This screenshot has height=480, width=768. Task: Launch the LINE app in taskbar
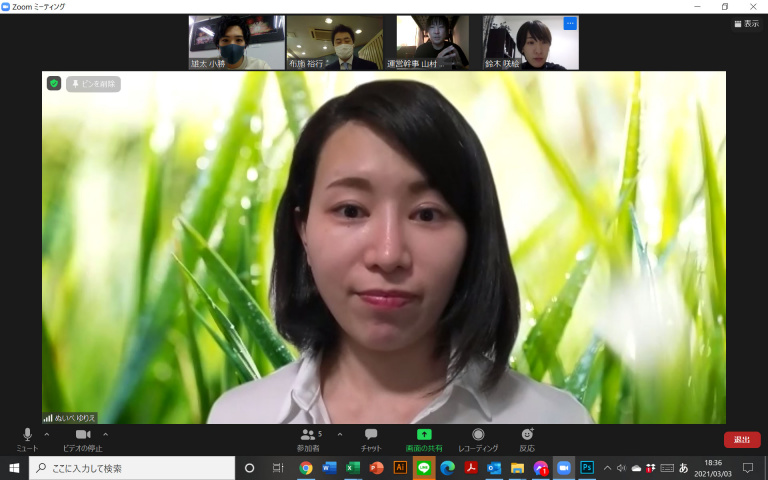tap(424, 468)
